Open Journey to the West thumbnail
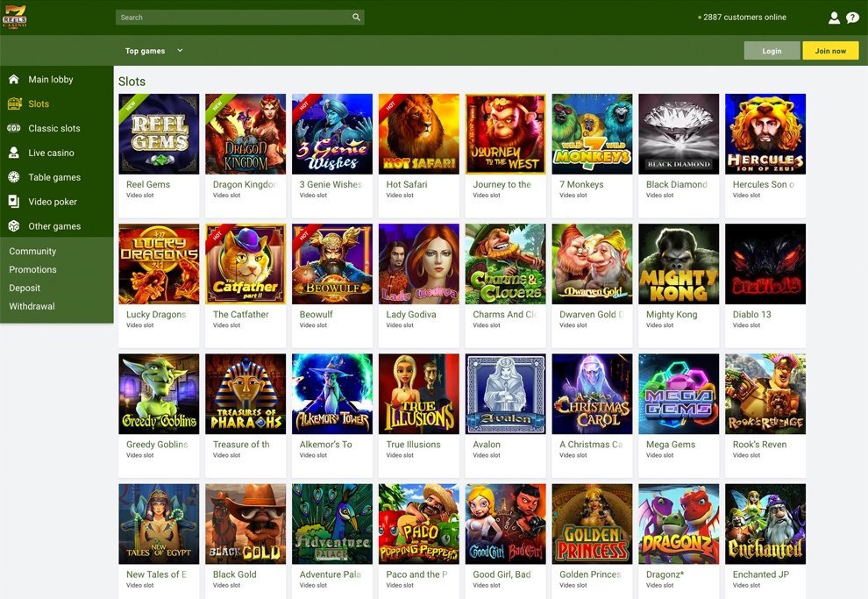Image resolution: width=868 pixels, height=599 pixels. click(x=505, y=134)
